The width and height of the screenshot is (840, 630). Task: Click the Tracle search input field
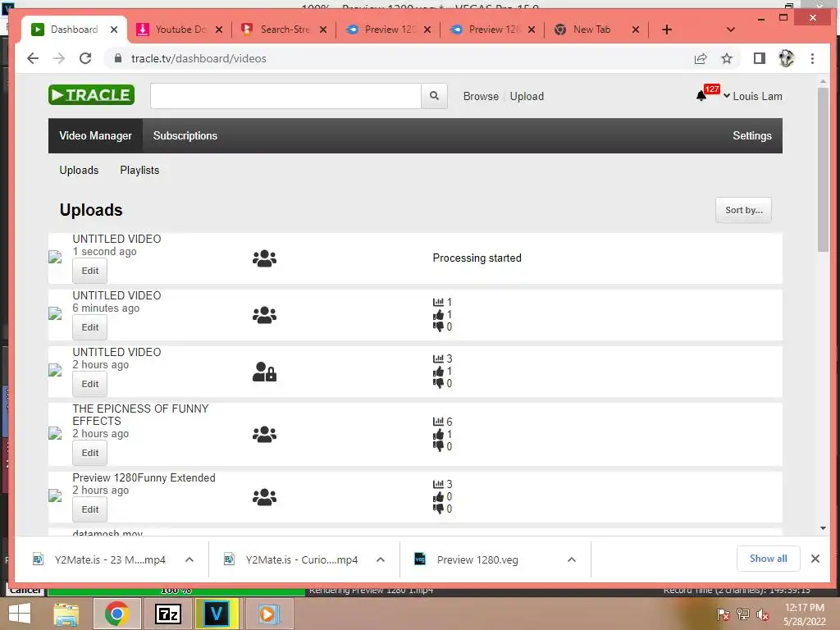tap(285, 96)
